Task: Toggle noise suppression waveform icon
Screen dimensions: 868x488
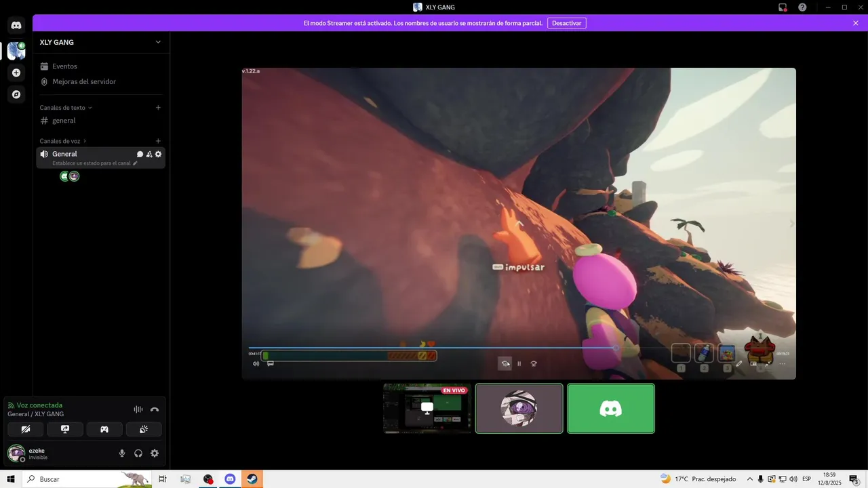Action: pos(138,409)
